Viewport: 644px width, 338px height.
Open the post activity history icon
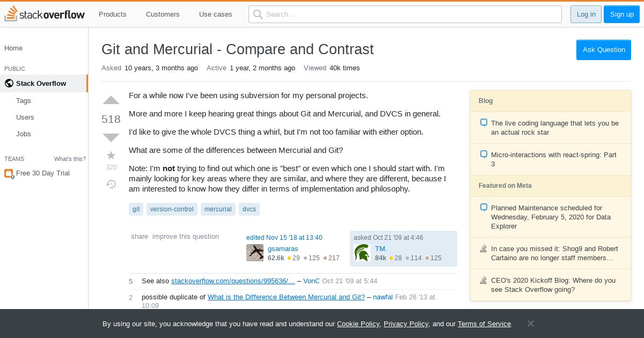(111, 184)
